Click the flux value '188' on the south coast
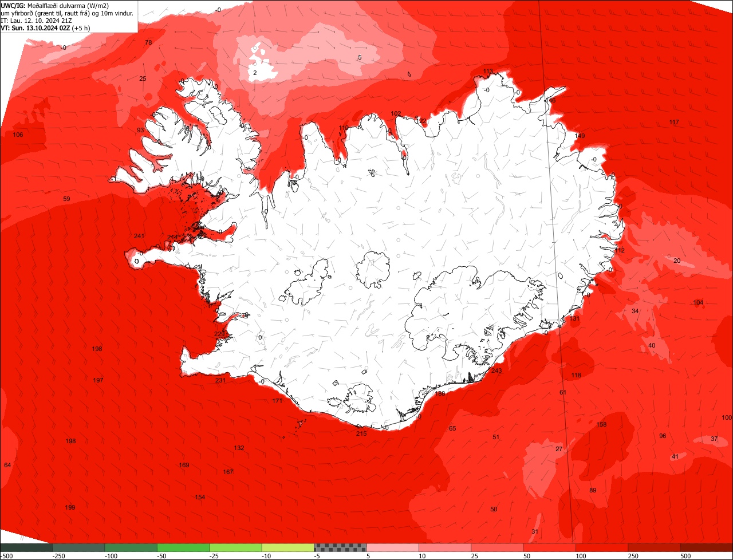The image size is (733, 560). 440,393
